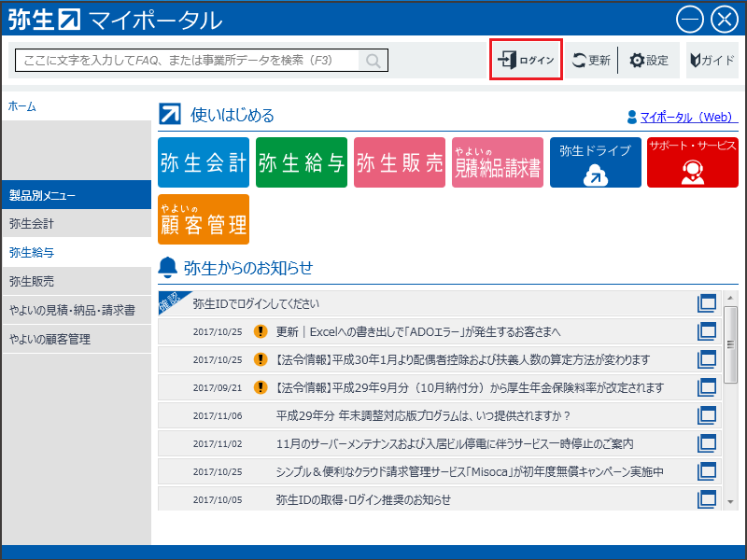
Task: Open the Misoca campaign notice
Action: tap(439, 471)
